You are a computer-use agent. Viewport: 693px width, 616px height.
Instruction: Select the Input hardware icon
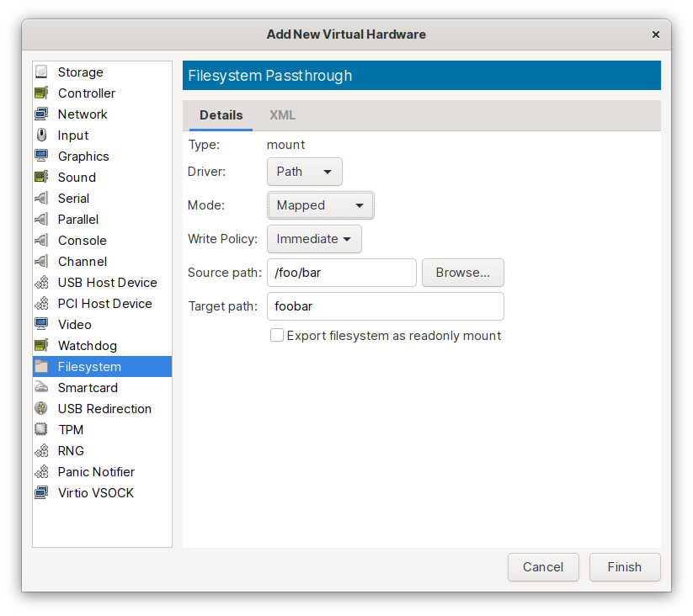41,135
